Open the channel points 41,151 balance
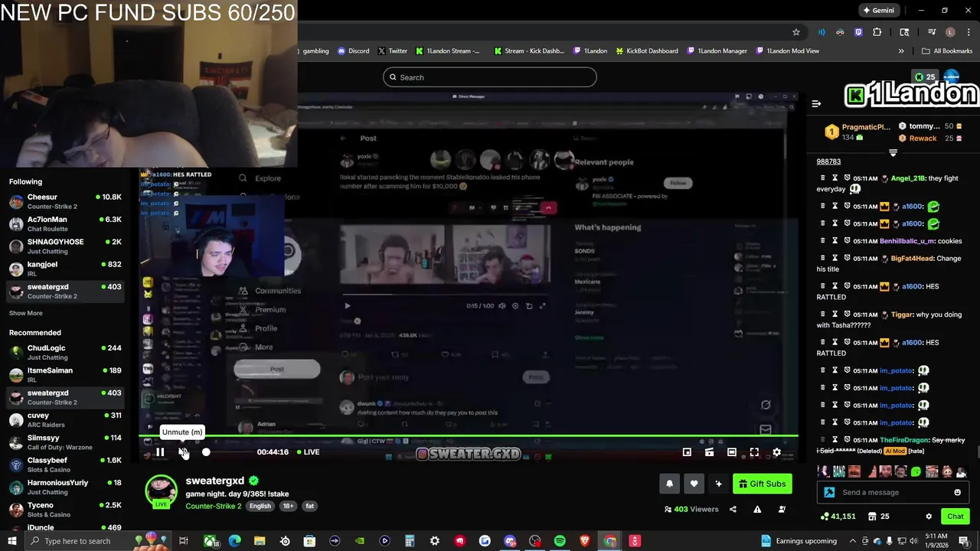 [x=838, y=517]
